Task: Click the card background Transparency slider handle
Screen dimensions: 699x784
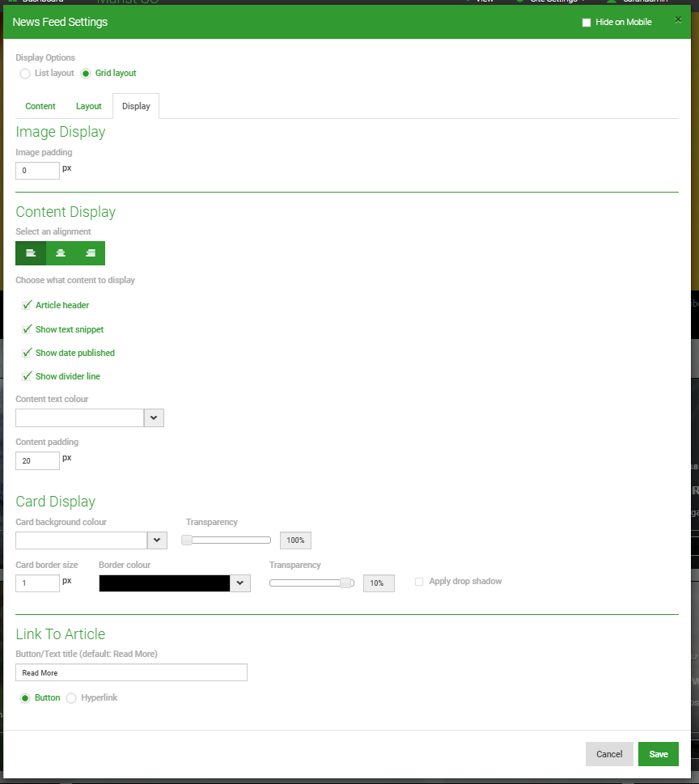Action: pos(187,540)
